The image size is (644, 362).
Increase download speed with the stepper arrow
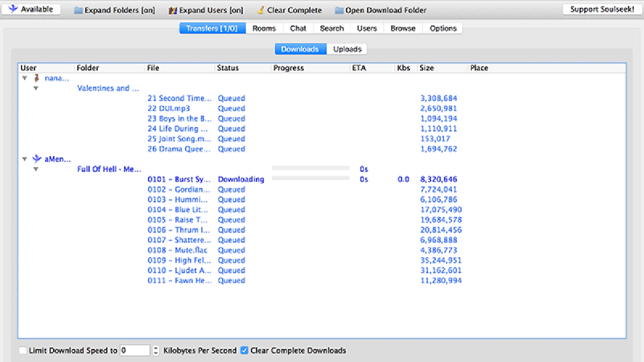tap(155, 348)
